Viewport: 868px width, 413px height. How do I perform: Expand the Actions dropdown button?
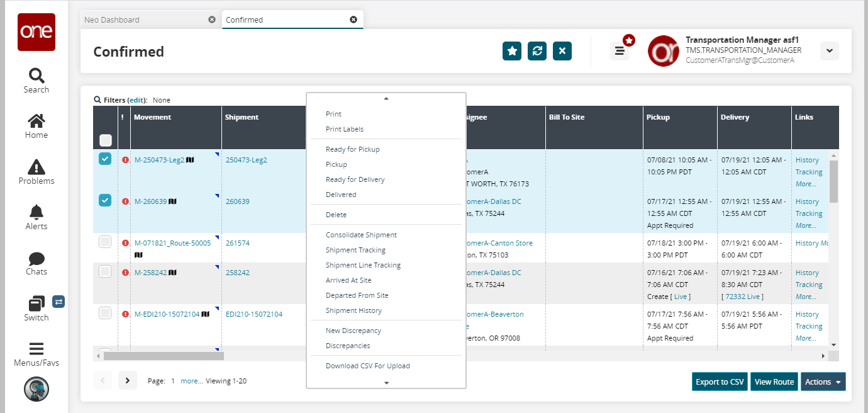point(823,382)
